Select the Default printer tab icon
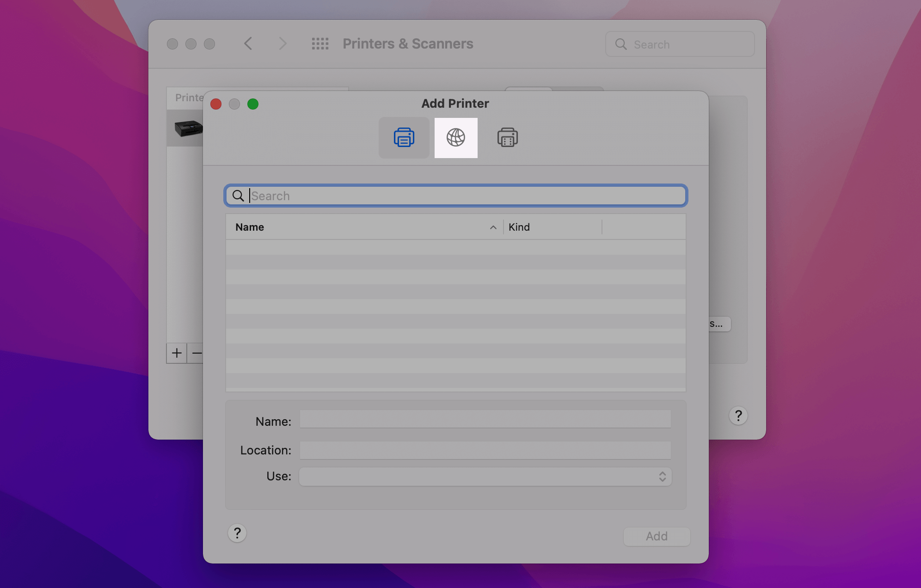This screenshot has width=921, height=588. coord(404,138)
